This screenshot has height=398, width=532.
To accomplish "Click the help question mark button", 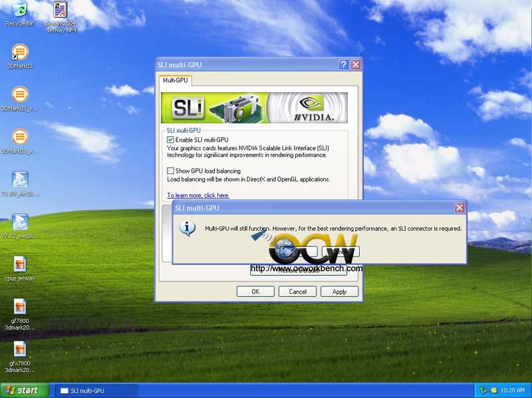I will 343,64.
